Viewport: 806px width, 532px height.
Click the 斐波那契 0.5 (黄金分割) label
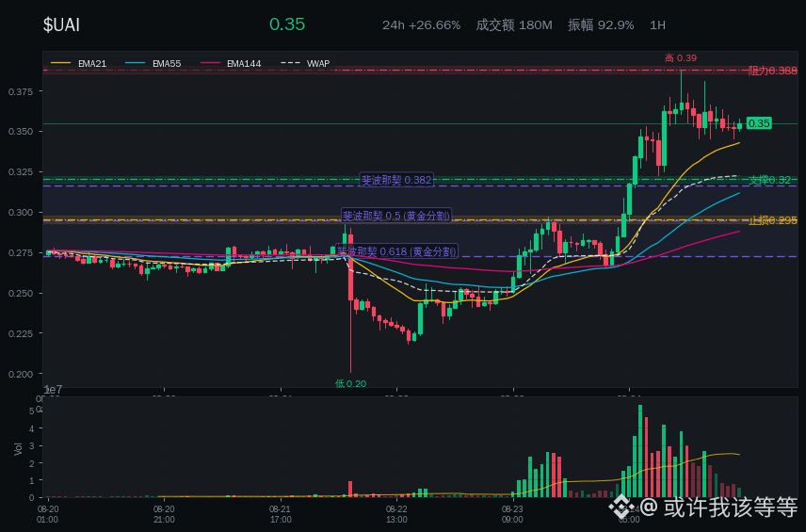(396, 216)
